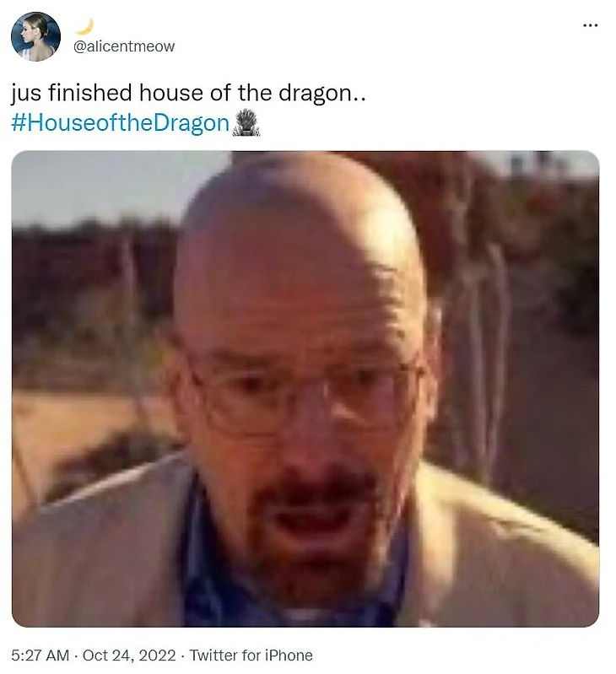616x674 pixels.
Task: Click the crescent moon emoji display name
Action: coord(84,27)
